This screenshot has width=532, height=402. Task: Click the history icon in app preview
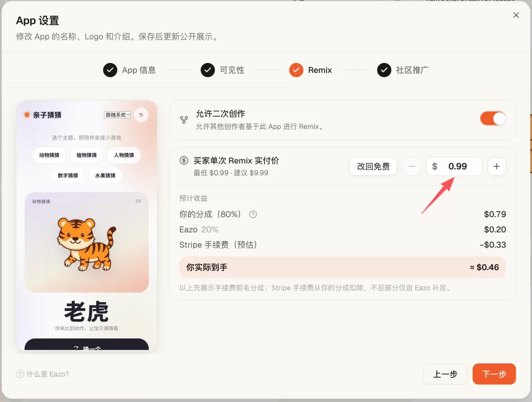click(x=141, y=115)
